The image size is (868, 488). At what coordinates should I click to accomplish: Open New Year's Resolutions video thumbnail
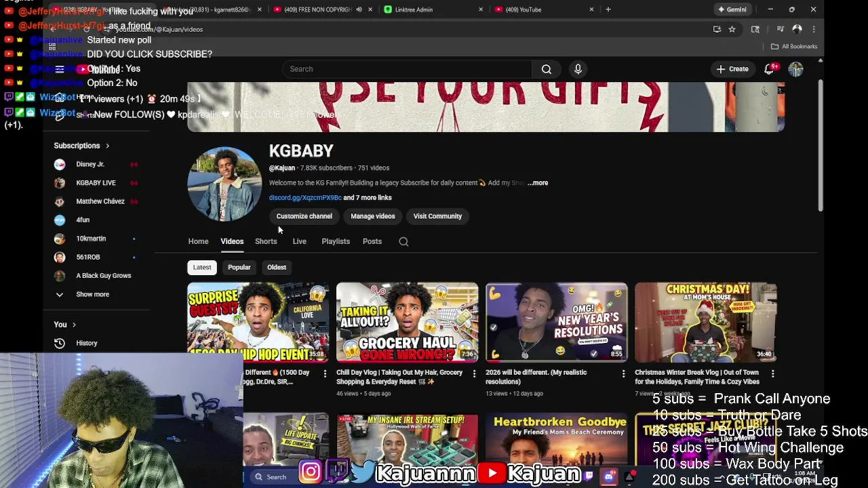(x=556, y=323)
